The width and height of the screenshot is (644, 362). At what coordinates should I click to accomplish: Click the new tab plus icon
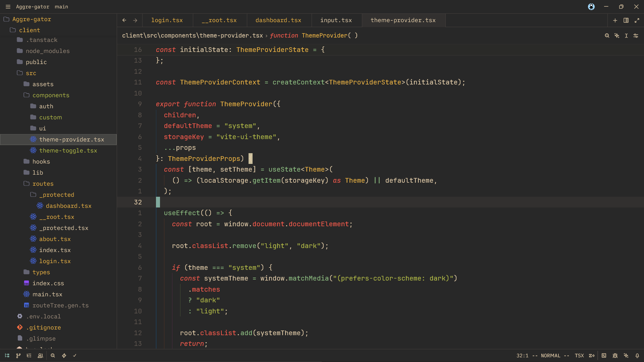click(615, 20)
